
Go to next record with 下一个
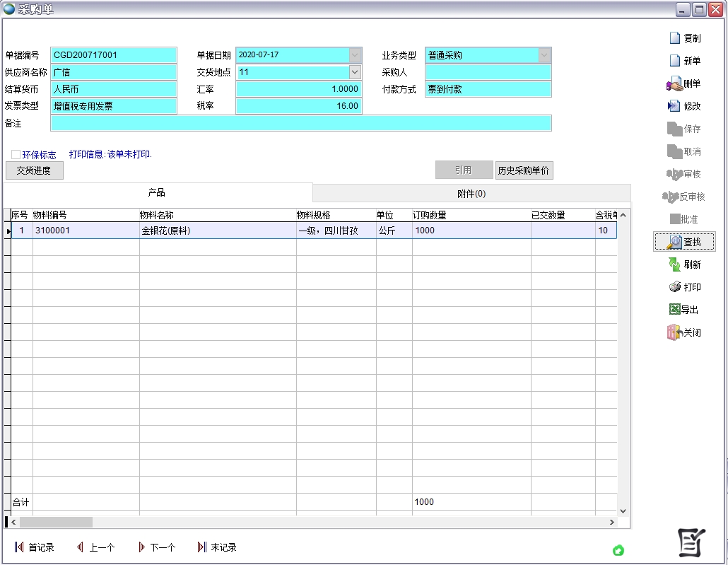point(157,547)
